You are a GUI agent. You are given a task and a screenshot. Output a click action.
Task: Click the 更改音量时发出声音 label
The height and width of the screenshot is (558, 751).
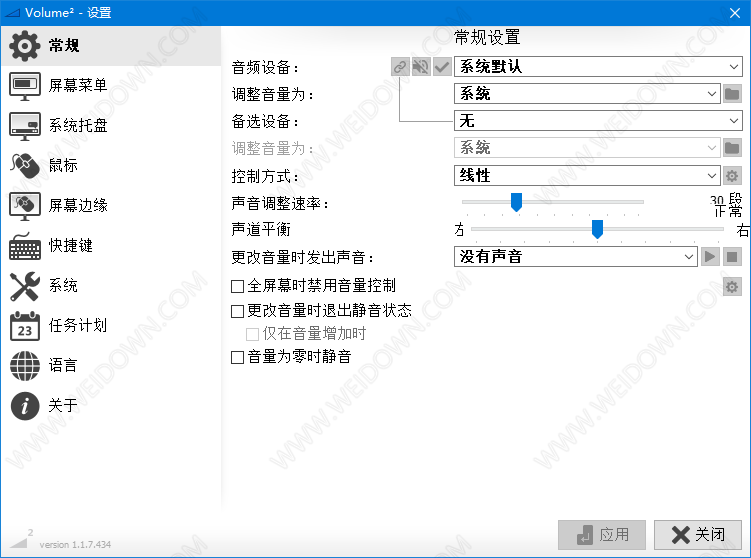coord(303,258)
